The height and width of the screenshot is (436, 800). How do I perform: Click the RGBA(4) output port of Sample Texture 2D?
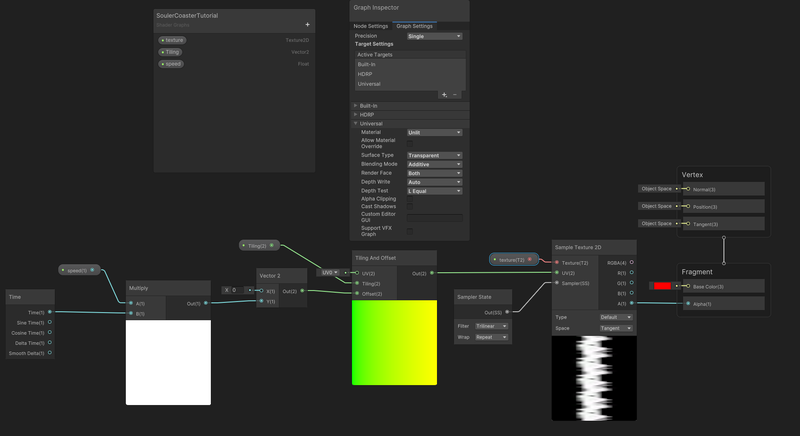632,263
